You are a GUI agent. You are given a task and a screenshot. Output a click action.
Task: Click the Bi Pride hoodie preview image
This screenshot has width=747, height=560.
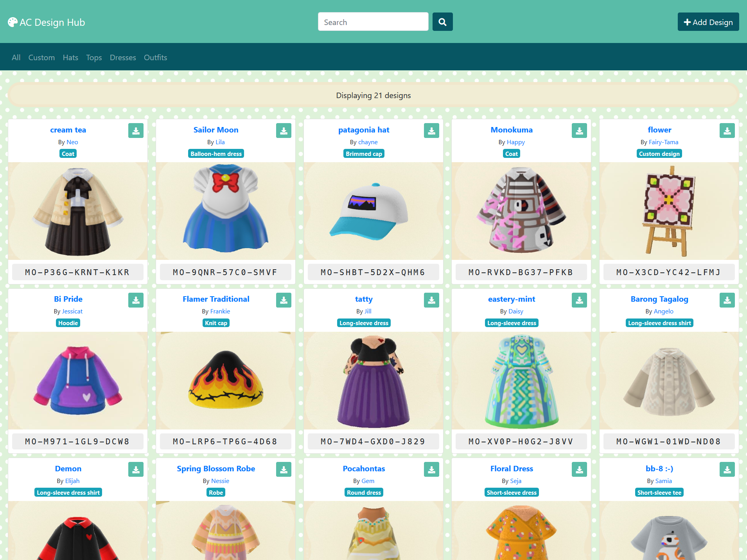pos(77,380)
